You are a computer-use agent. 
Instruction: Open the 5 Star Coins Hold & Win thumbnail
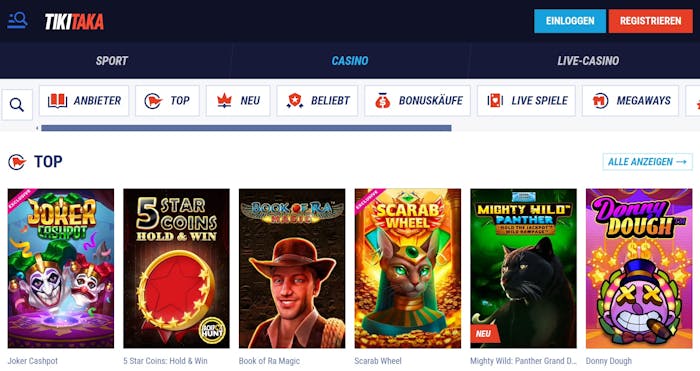176,268
